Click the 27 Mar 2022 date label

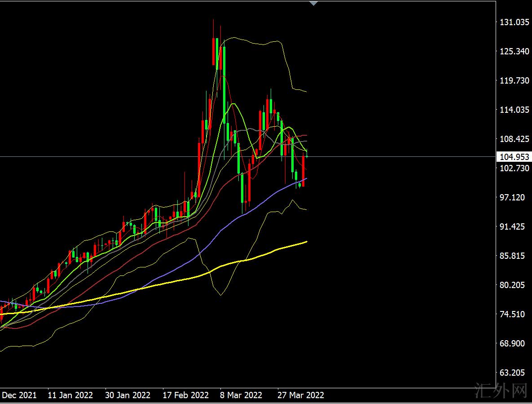[301, 395]
